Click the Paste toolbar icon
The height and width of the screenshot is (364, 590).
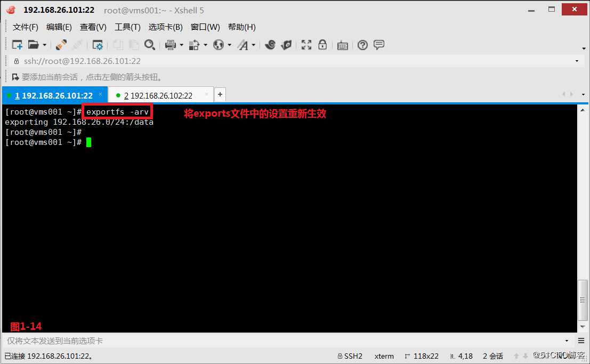pyautogui.click(x=134, y=45)
